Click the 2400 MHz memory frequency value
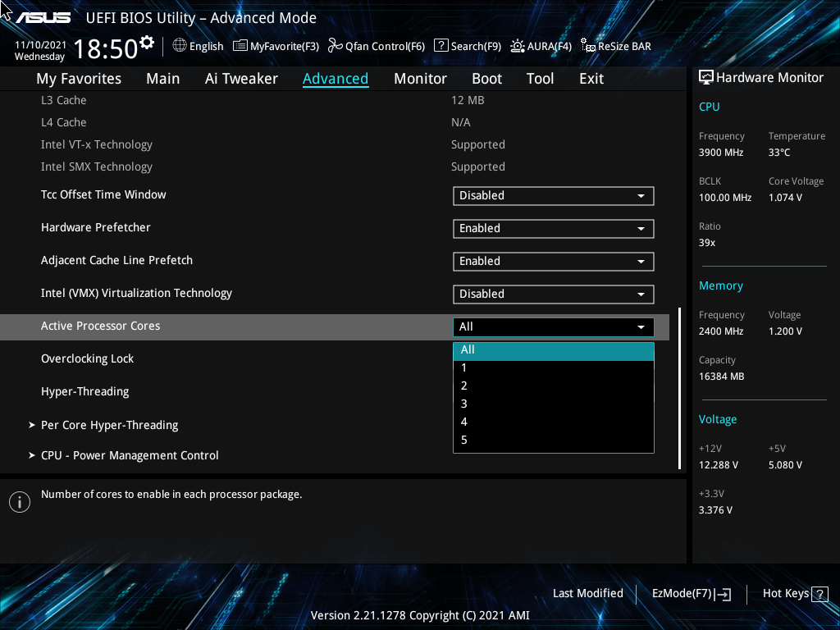Viewport: 840px width, 630px height. pyautogui.click(x=720, y=331)
